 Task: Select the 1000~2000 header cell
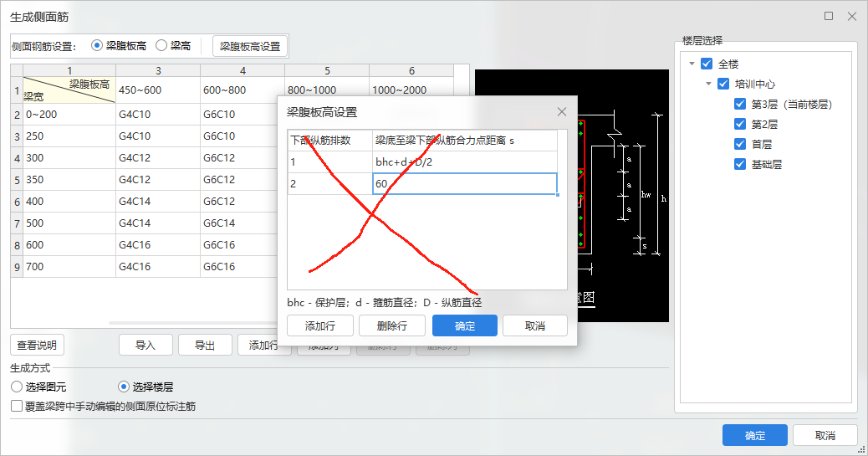(411, 86)
